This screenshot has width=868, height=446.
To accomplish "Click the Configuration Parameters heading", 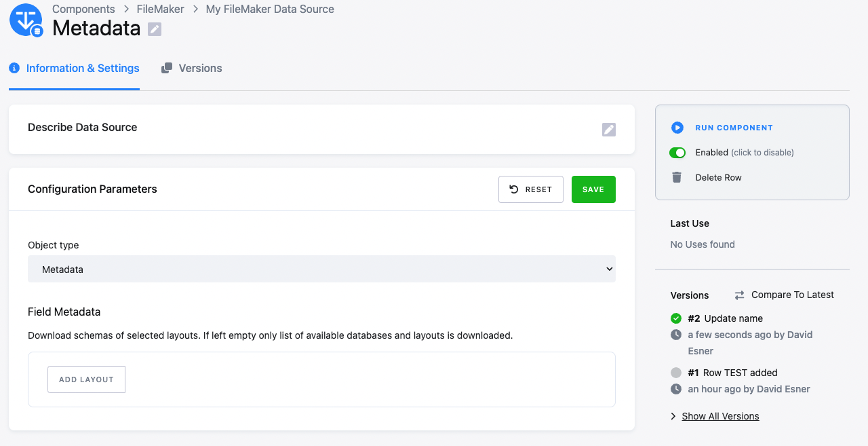I will (92, 189).
